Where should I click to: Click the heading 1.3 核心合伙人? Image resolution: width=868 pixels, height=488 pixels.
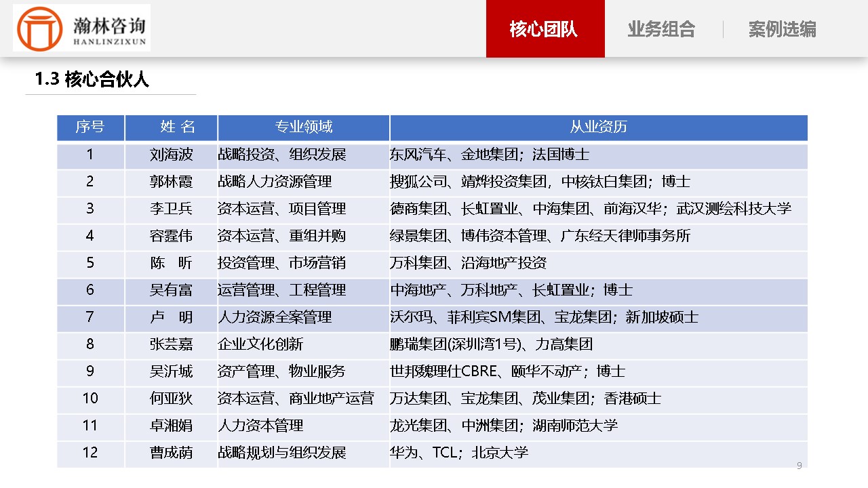pyautogui.click(x=92, y=79)
